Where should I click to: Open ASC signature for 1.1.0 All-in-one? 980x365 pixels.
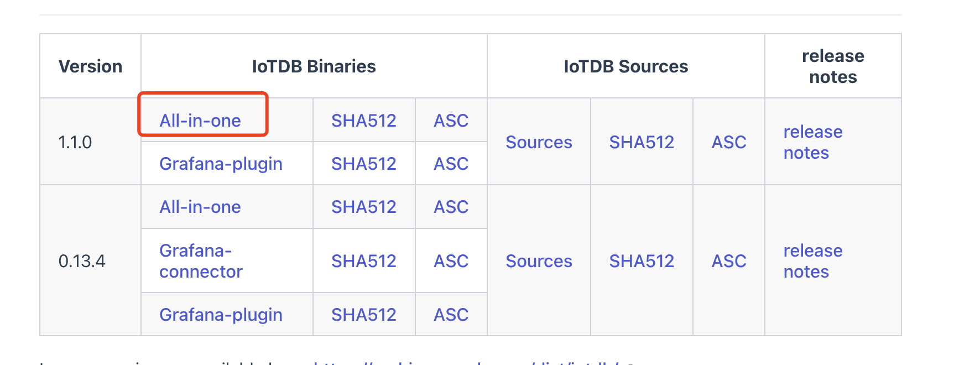[x=451, y=121]
